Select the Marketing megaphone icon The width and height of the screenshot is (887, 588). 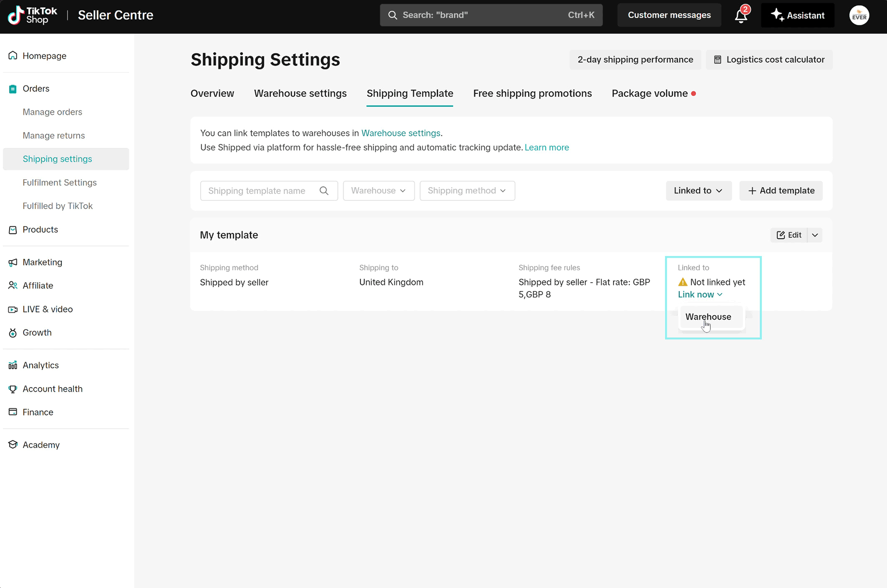click(x=12, y=262)
